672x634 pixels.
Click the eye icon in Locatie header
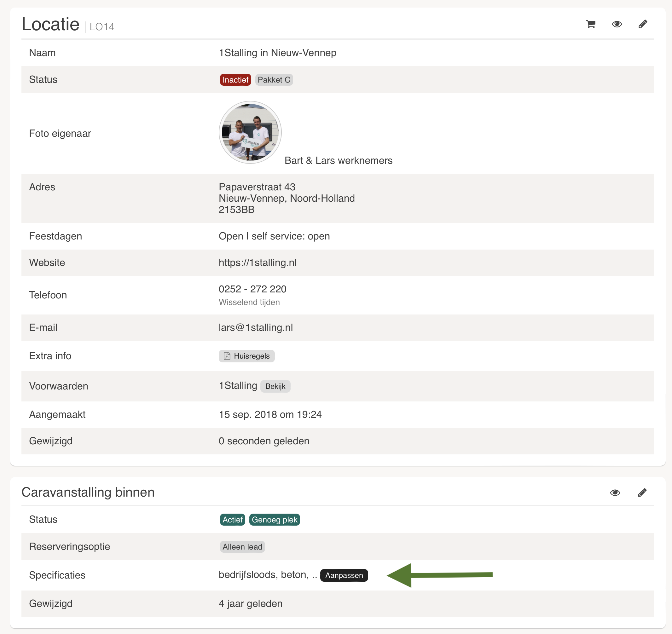(617, 24)
